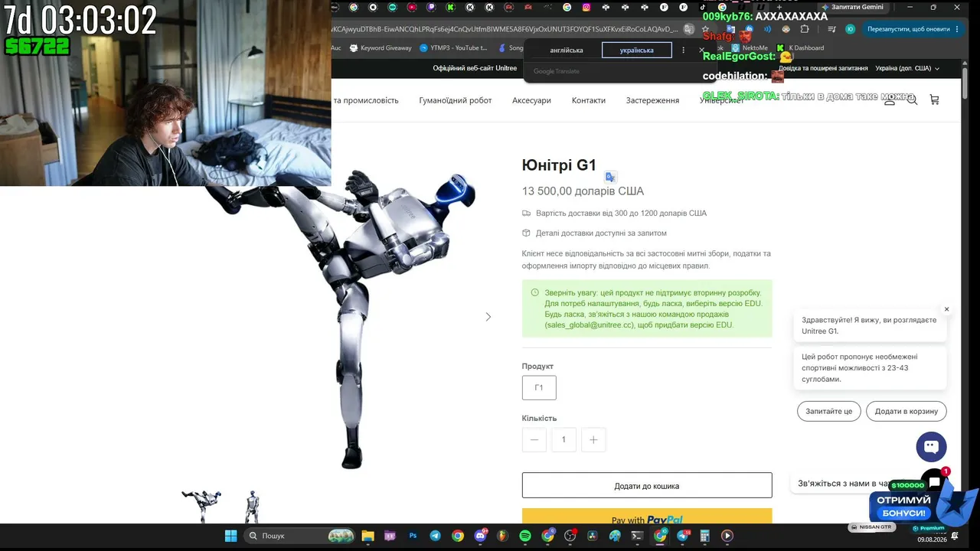
Task: Click the address bar URL
Action: [505, 29]
